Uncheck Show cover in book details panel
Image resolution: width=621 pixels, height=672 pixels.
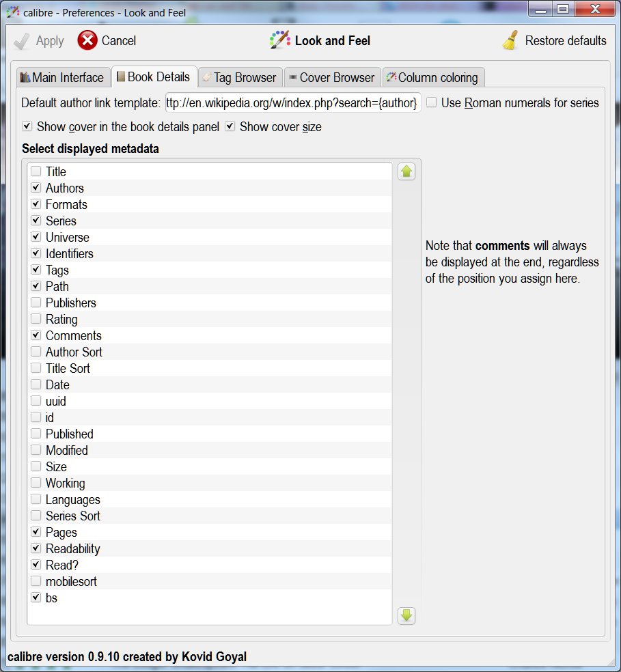[x=27, y=126]
